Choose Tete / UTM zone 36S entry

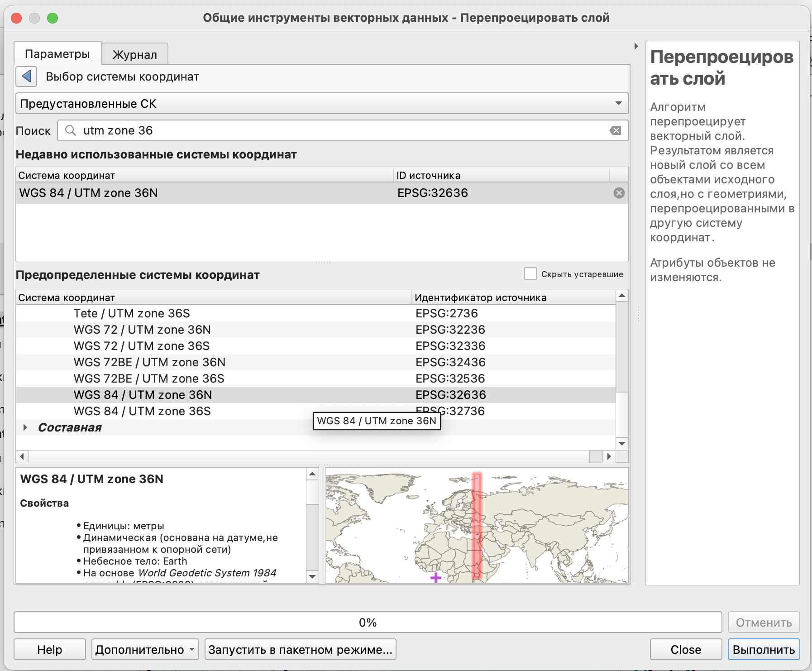(x=132, y=313)
